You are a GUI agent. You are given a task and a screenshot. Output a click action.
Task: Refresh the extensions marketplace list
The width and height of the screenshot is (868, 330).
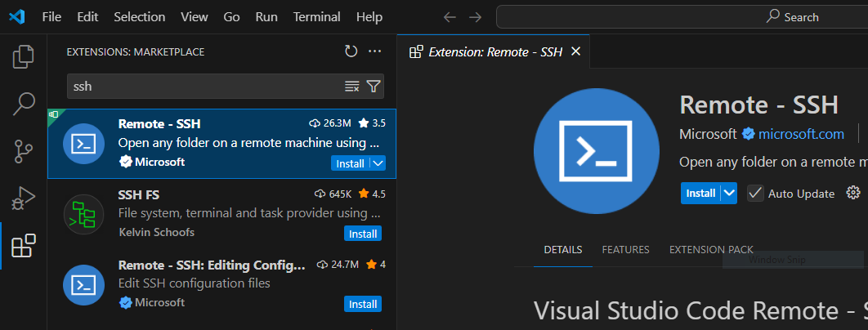(351, 51)
